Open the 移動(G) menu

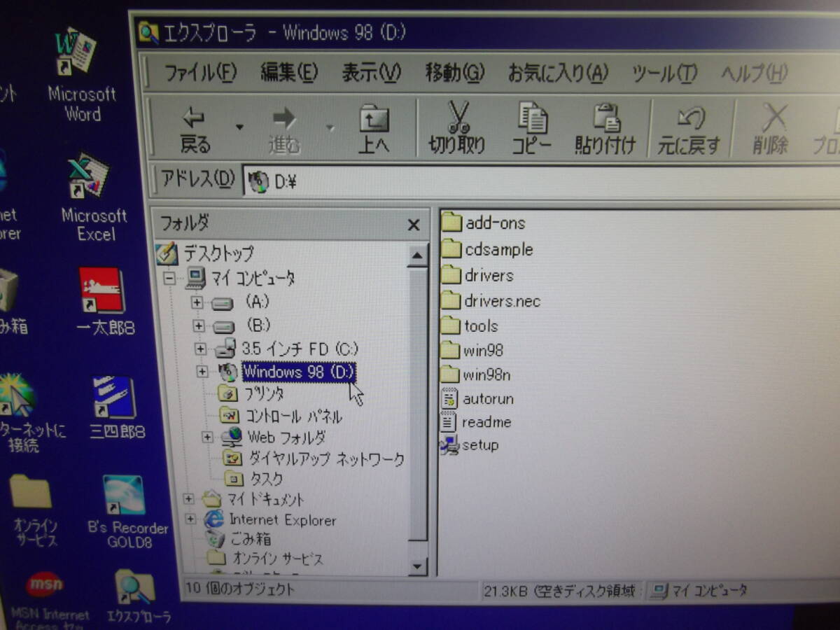(x=454, y=71)
